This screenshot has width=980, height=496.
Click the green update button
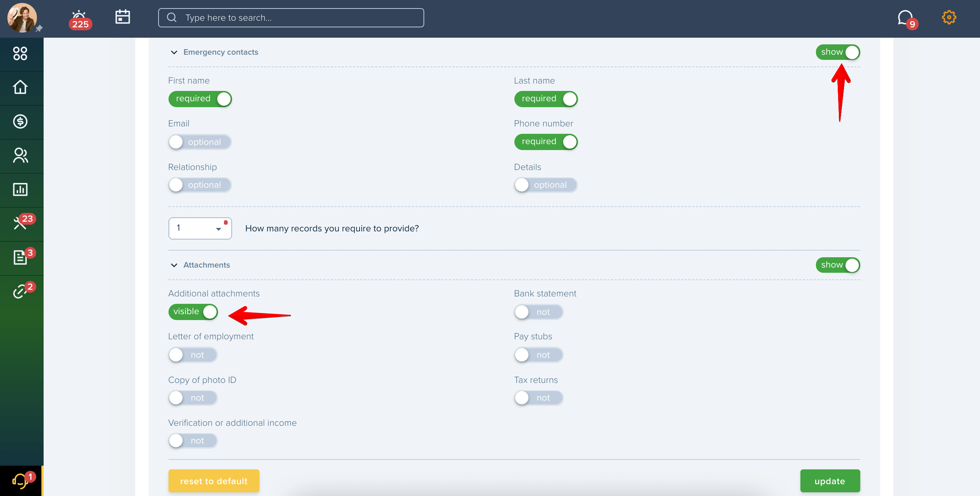830,481
